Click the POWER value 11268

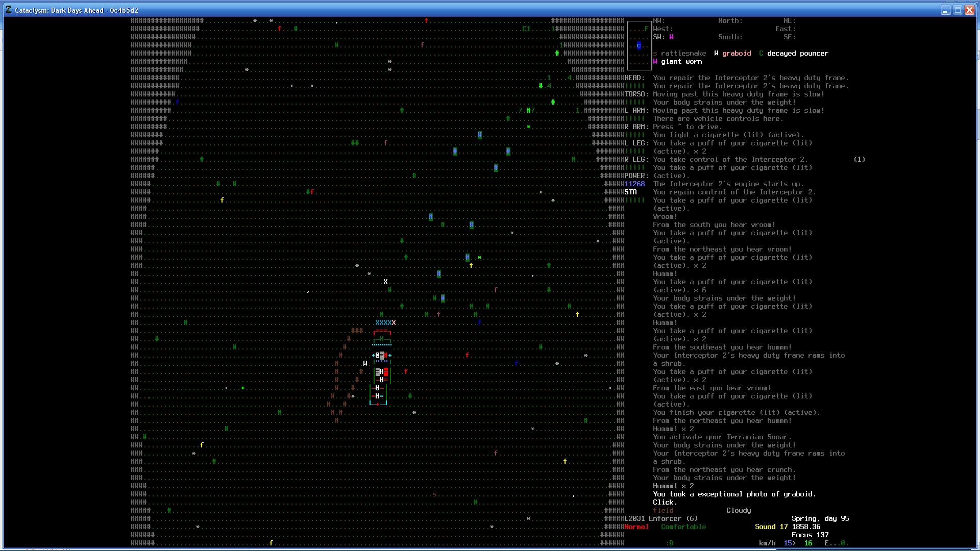[x=635, y=184]
